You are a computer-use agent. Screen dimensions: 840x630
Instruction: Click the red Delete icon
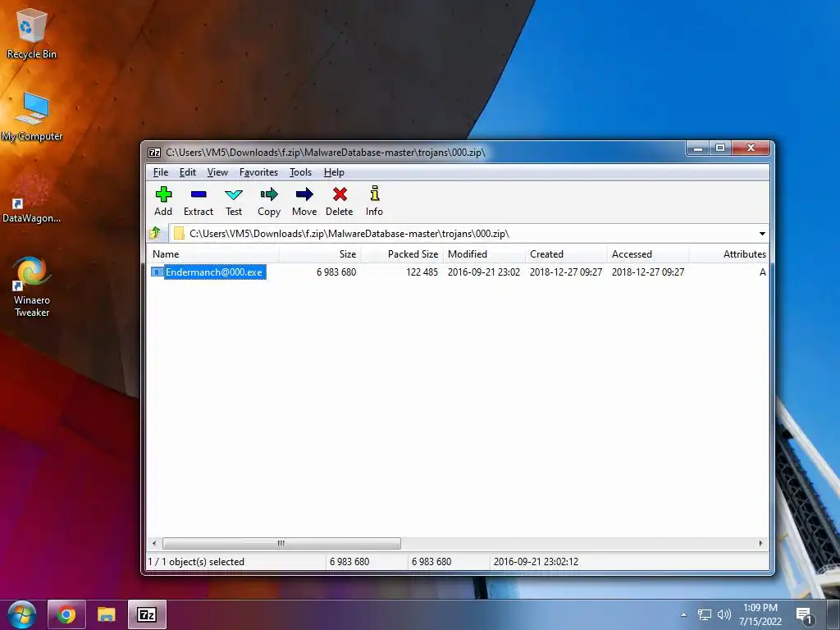coord(340,194)
